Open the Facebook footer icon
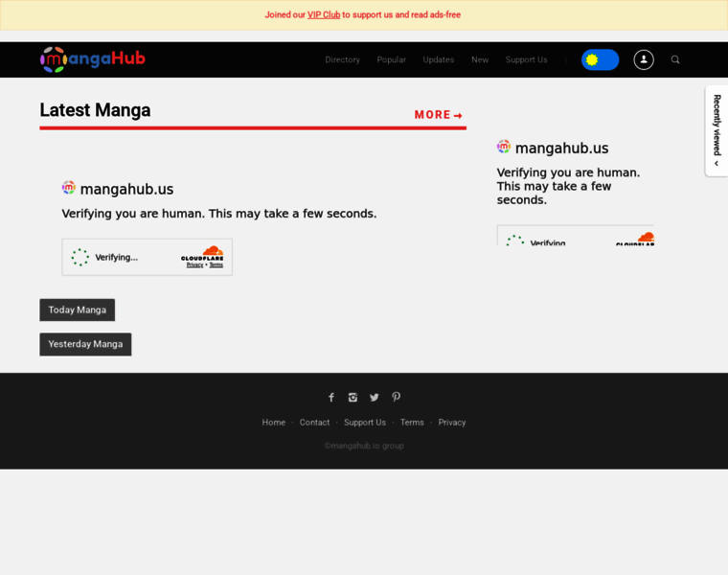 click(x=331, y=397)
